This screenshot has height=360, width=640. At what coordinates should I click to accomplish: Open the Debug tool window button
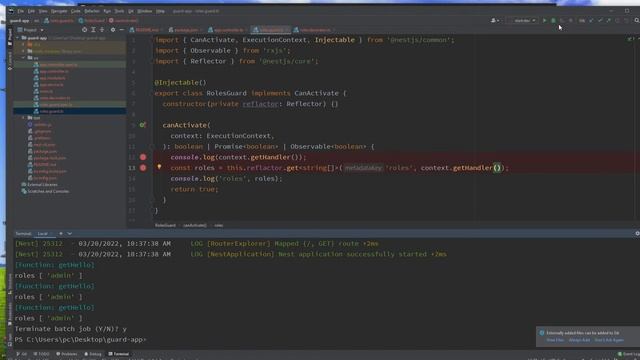pyautogui.click(x=93, y=354)
